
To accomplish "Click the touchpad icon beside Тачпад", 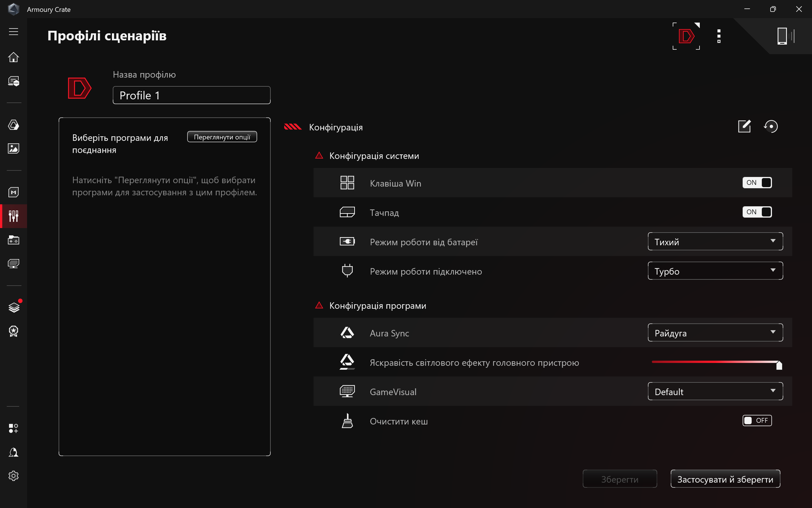I will pos(347,212).
